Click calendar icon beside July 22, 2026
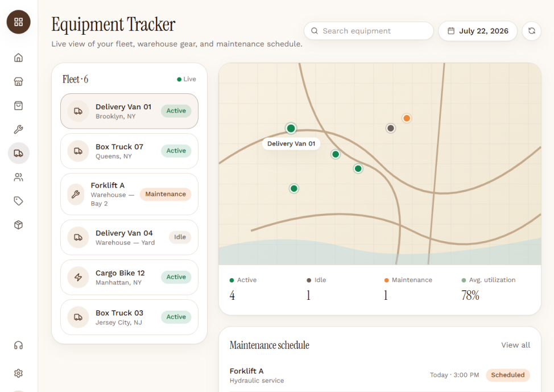554x392 pixels. tap(451, 31)
